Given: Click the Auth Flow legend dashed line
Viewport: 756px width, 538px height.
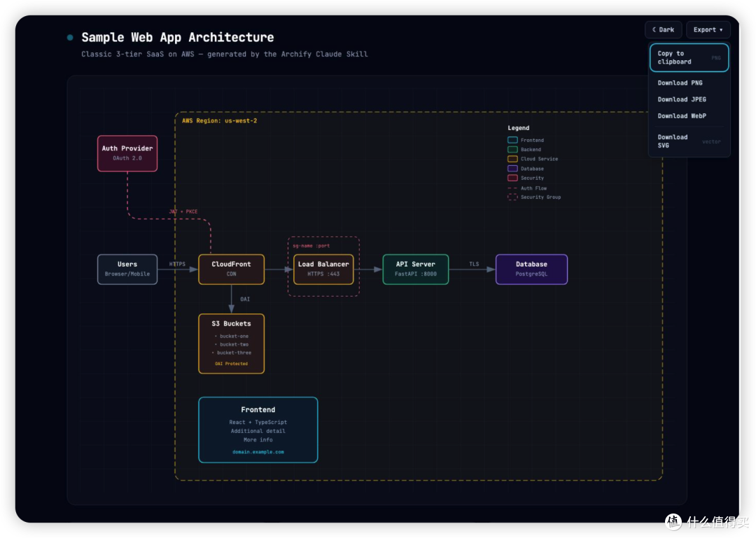Looking at the screenshot, I should click(x=512, y=188).
